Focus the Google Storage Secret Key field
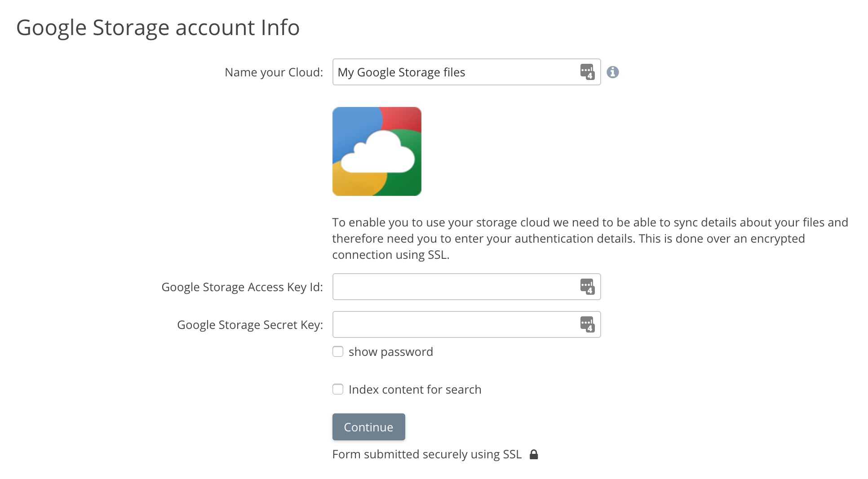Image resolution: width=868 pixels, height=479 pixels. click(454, 324)
